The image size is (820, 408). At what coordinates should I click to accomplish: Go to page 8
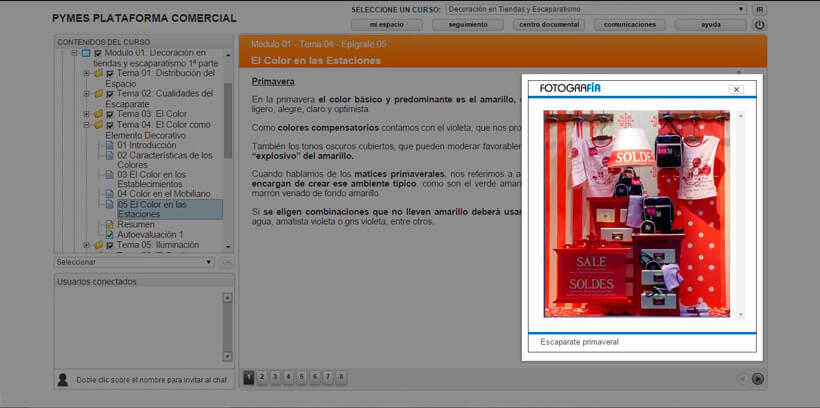[x=341, y=377]
